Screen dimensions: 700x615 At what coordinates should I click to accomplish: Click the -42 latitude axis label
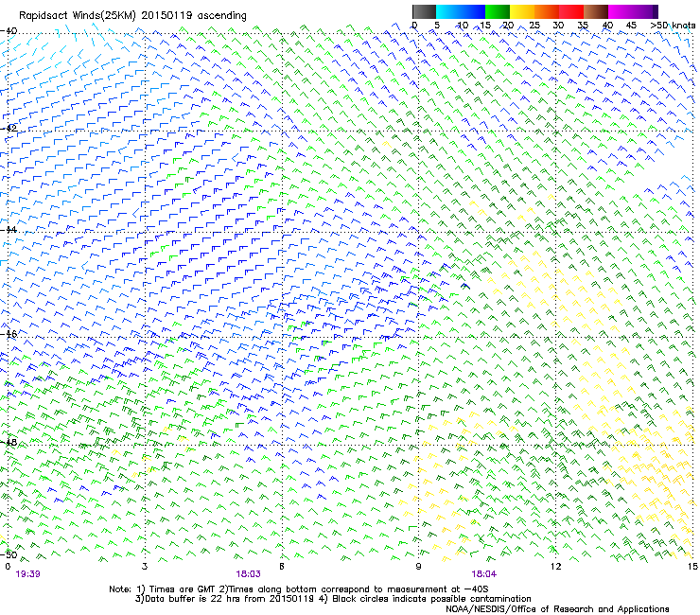click(x=9, y=128)
